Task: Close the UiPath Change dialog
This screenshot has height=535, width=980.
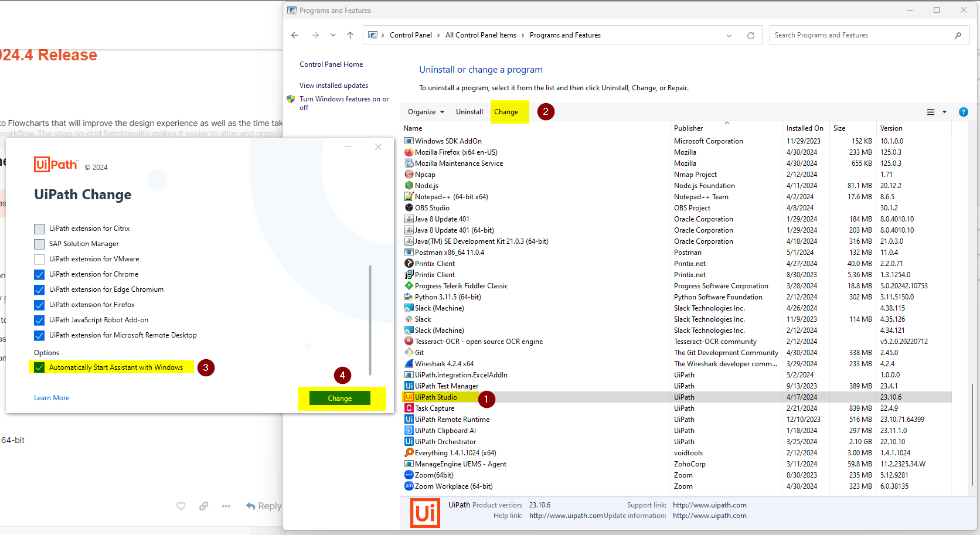Action: click(x=378, y=146)
